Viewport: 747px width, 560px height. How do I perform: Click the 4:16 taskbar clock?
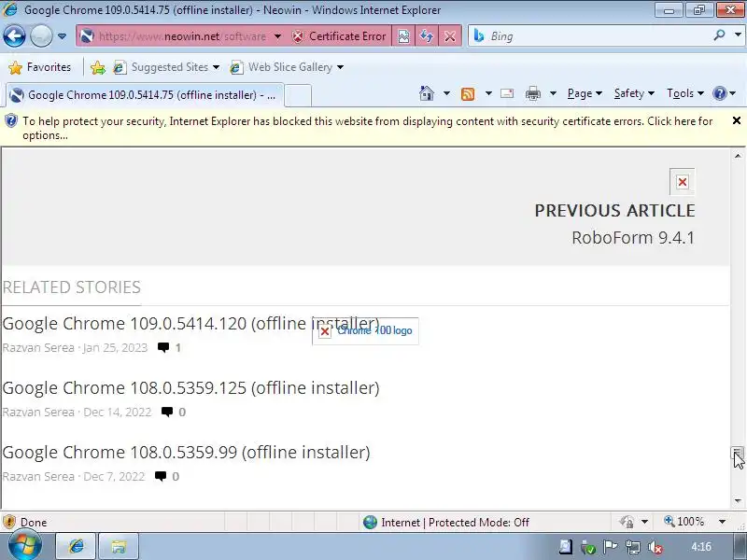[x=701, y=547]
